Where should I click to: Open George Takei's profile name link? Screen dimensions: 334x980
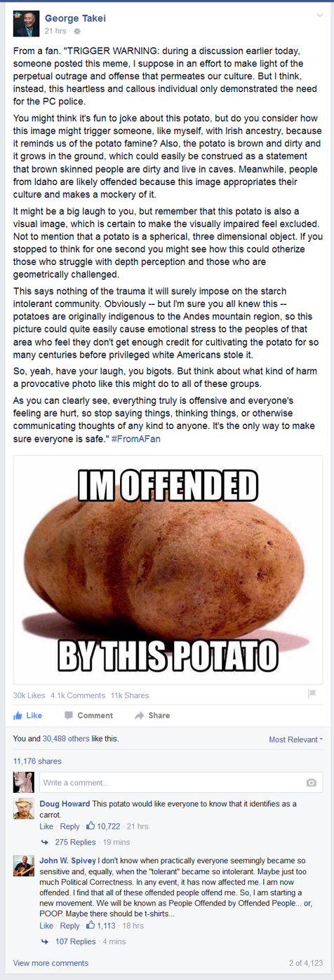[x=70, y=19]
